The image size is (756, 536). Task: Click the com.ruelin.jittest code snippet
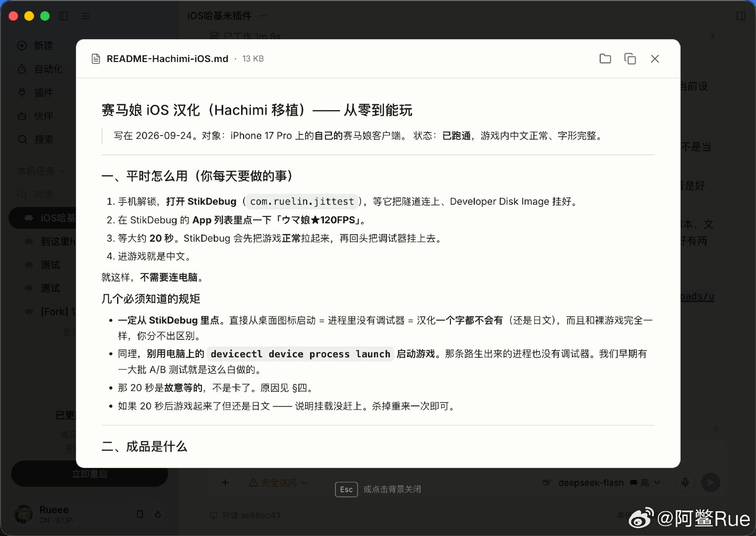tap(302, 201)
